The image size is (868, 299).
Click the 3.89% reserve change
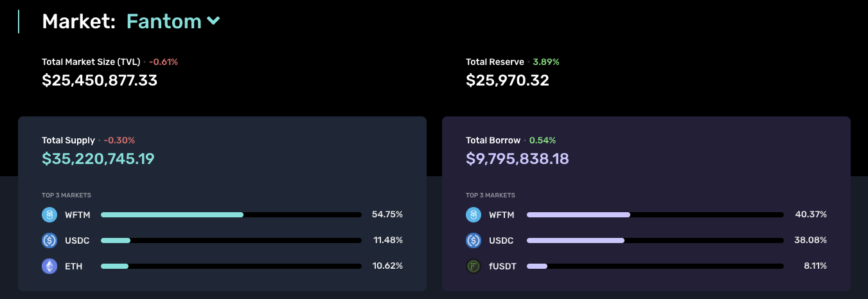point(546,62)
